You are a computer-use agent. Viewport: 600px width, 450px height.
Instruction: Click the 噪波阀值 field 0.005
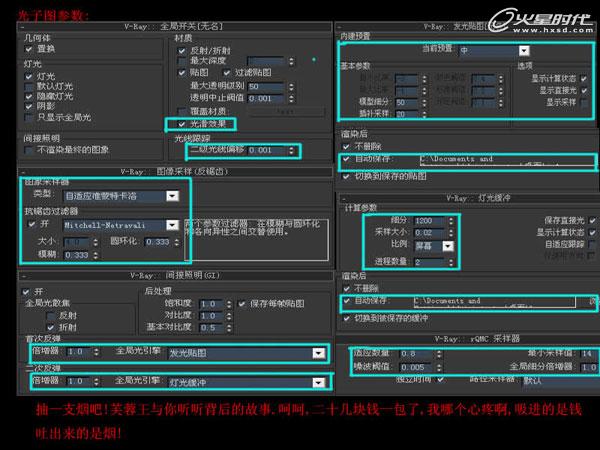[416, 367]
